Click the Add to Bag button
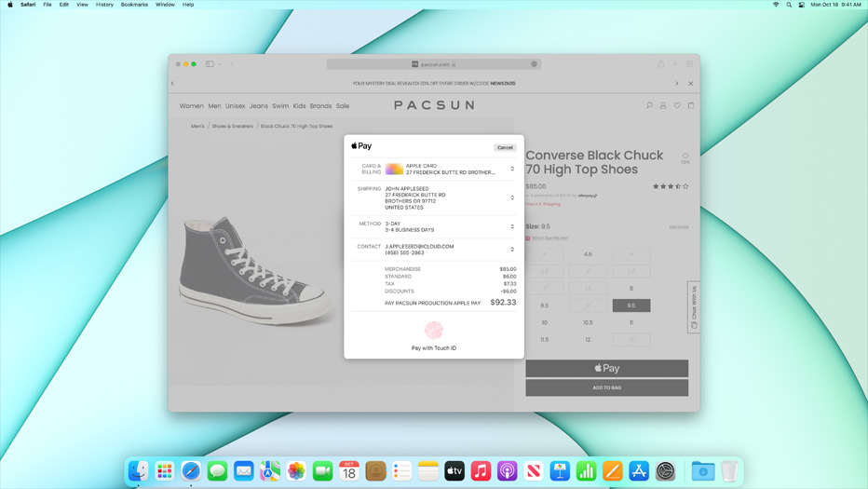 coord(606,387)
